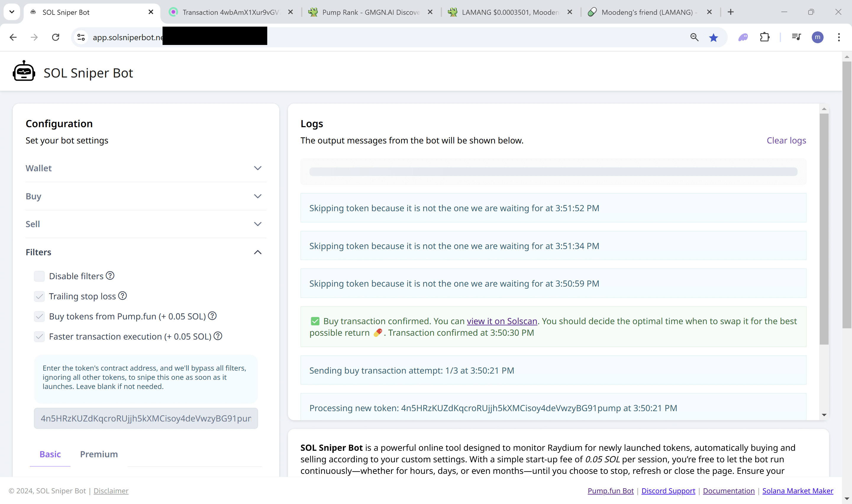The width and height of the screenshot is (852, 504).
Task: Click the Clear logs link
Action: coord(786,140)
